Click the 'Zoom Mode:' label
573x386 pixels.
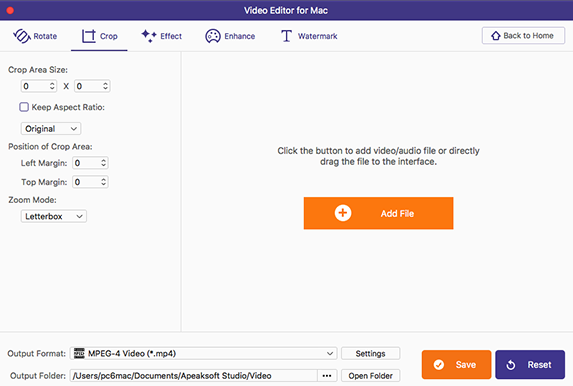tap(33, 200)
